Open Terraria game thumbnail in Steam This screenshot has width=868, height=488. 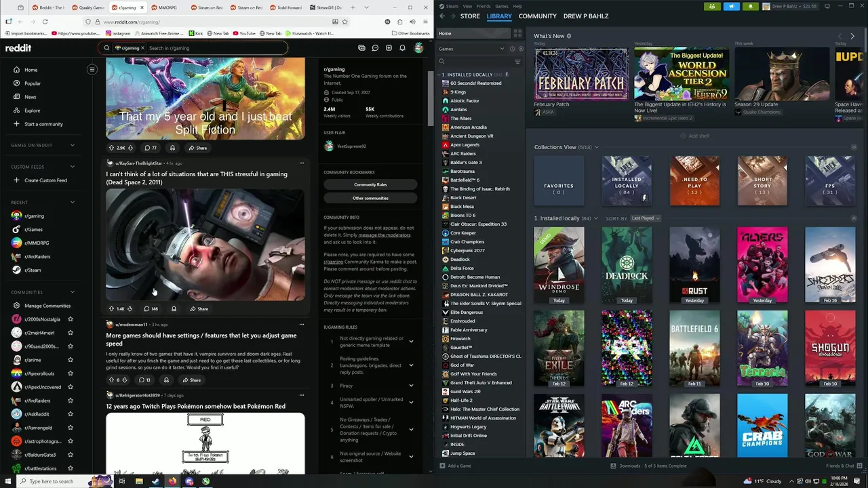(762, 348)
